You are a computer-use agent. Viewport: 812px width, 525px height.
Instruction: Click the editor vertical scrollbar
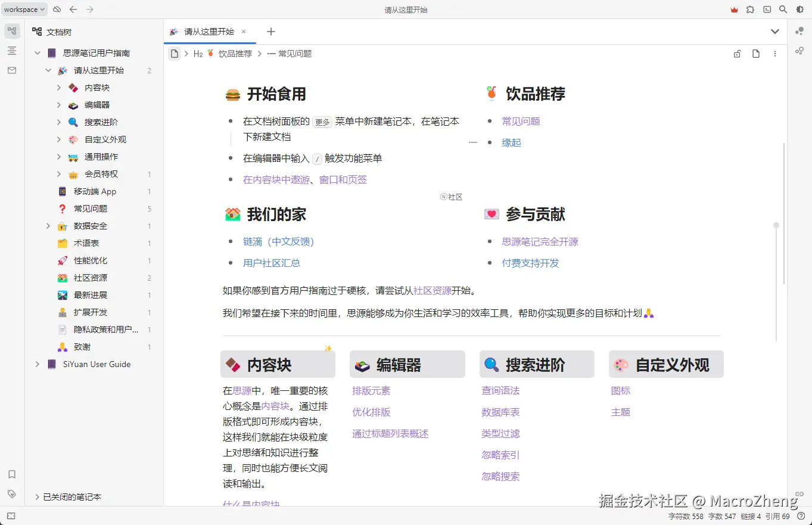[784, 213]
